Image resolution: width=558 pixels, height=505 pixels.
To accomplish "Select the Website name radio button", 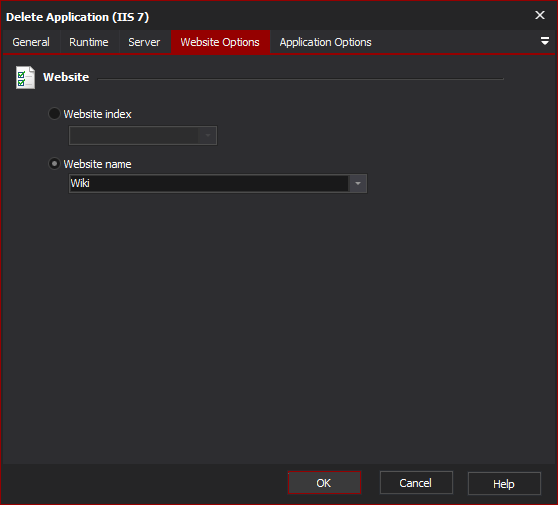I will pos(54,164).
